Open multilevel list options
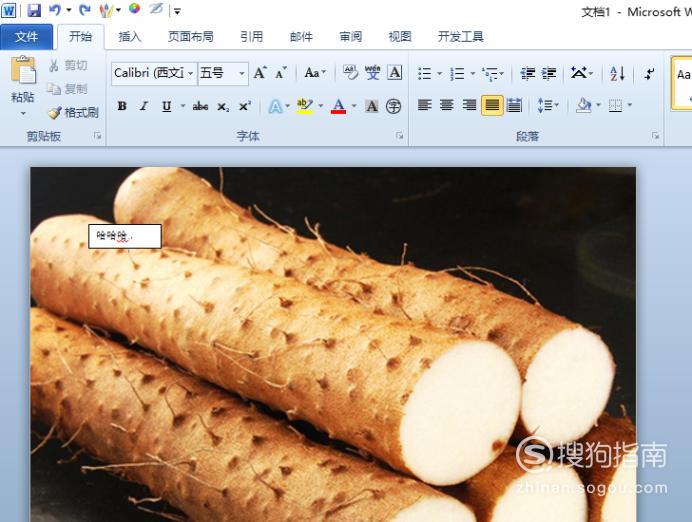This screenshot has height=522, width=692. tap(493, 73)
